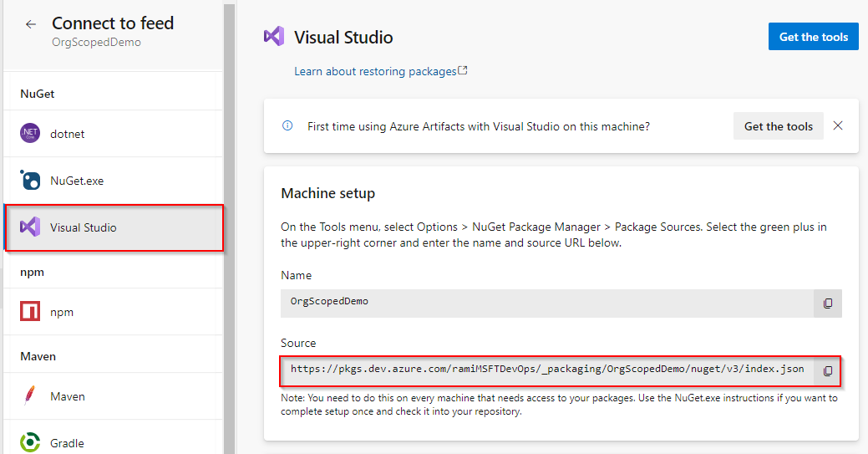Click the Visual Studio page heading text
Viewport: 868px width, 454px height.
click(343, 37)
